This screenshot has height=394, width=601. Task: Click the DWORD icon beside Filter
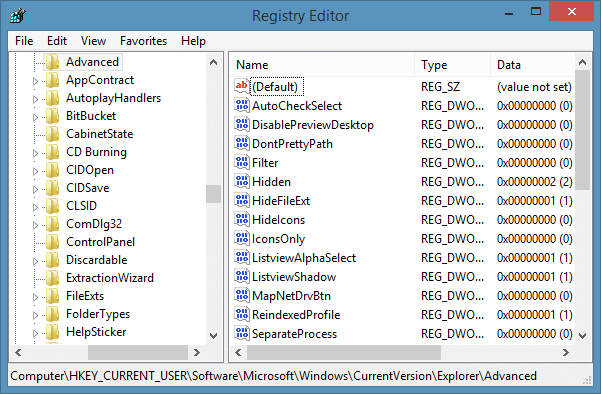[x=241, y=163]
